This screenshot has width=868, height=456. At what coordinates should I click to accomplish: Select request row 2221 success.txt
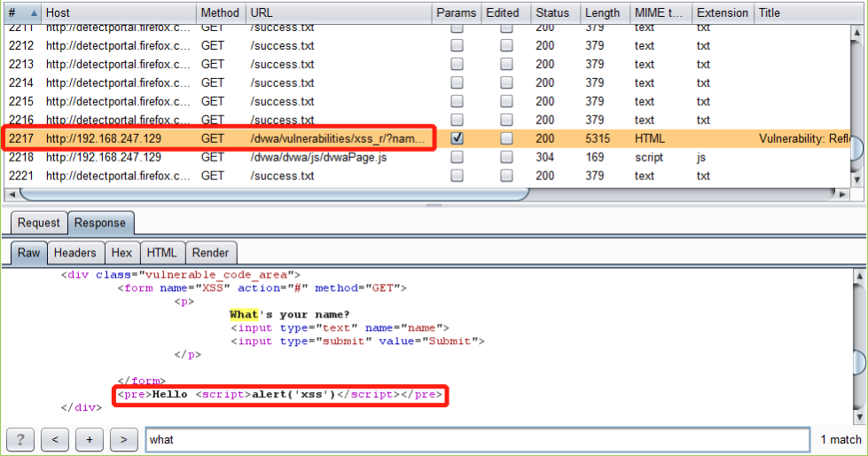click(426, 176)
